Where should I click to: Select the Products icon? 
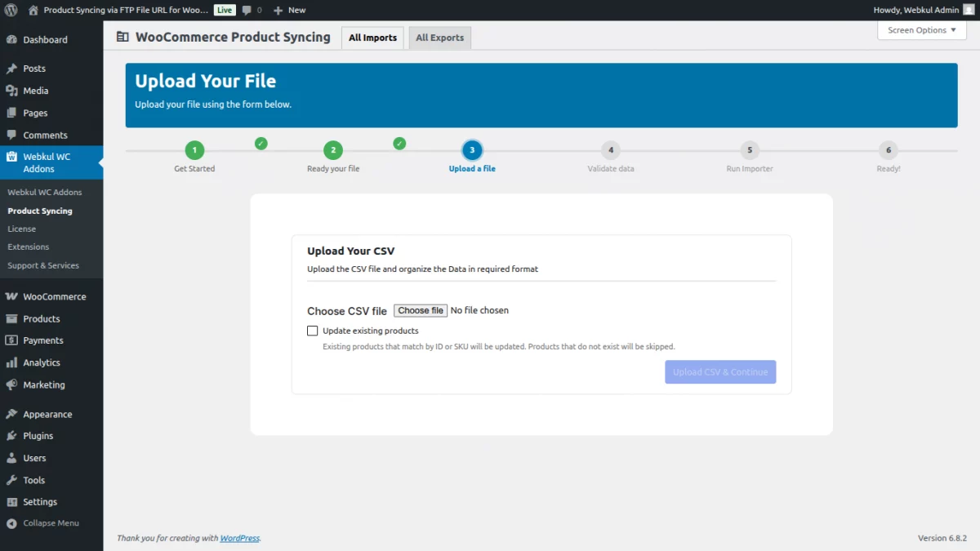coord(11,318)
